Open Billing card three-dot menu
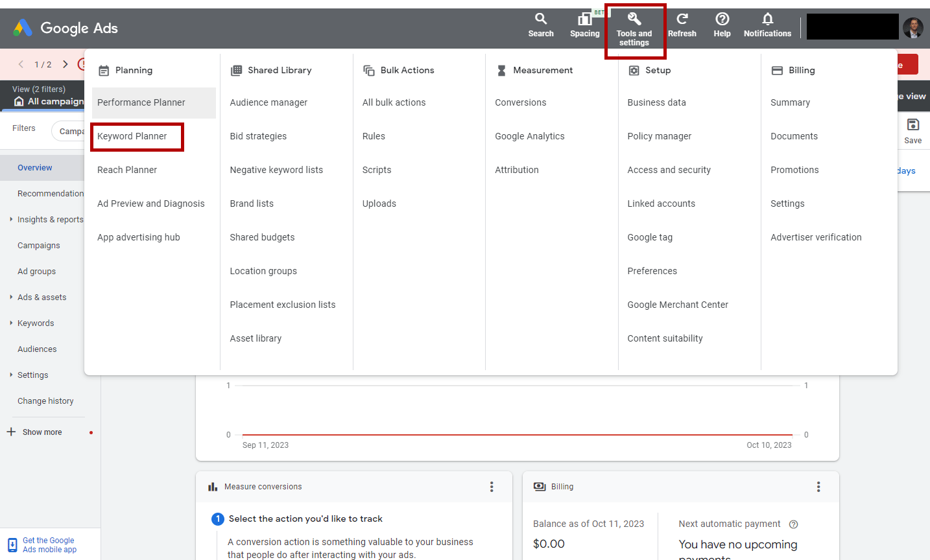This screenshot has height=560, width=930. [x=818, y=487]
